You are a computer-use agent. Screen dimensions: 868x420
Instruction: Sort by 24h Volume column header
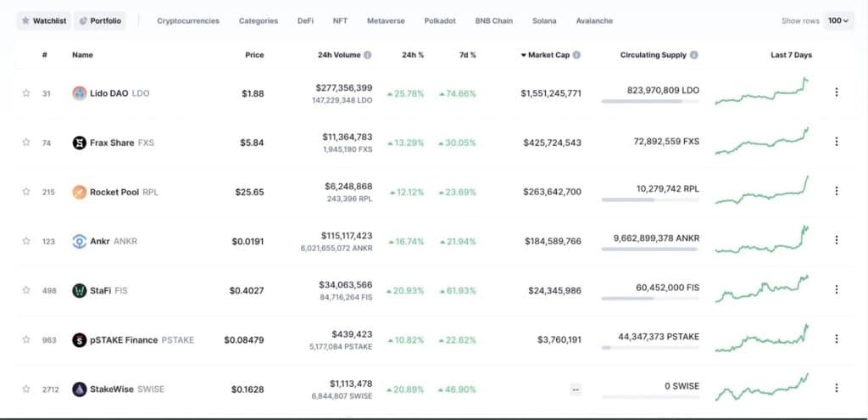coord(339,55)
